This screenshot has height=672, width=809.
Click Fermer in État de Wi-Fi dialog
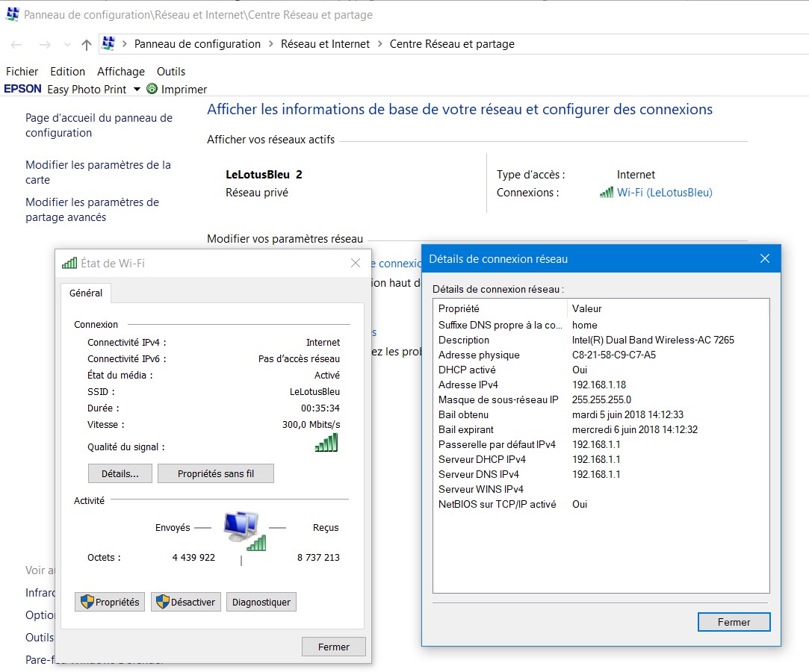point(334,647)
